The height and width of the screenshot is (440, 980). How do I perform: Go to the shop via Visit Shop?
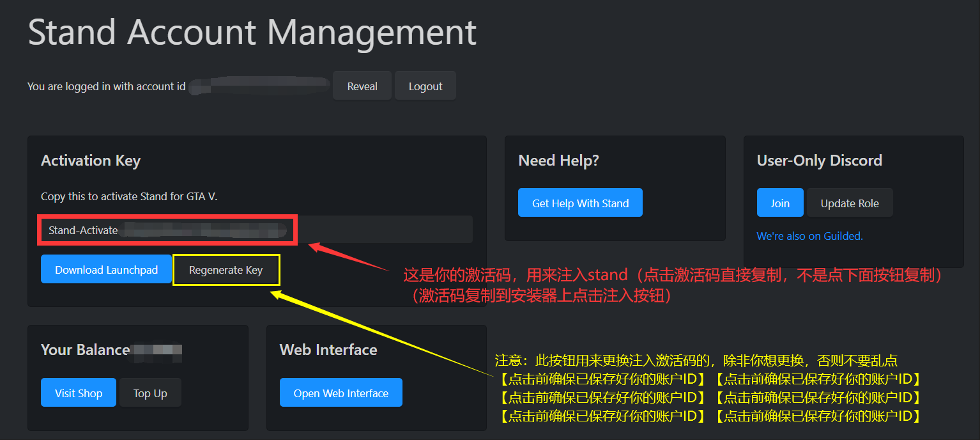79,393
